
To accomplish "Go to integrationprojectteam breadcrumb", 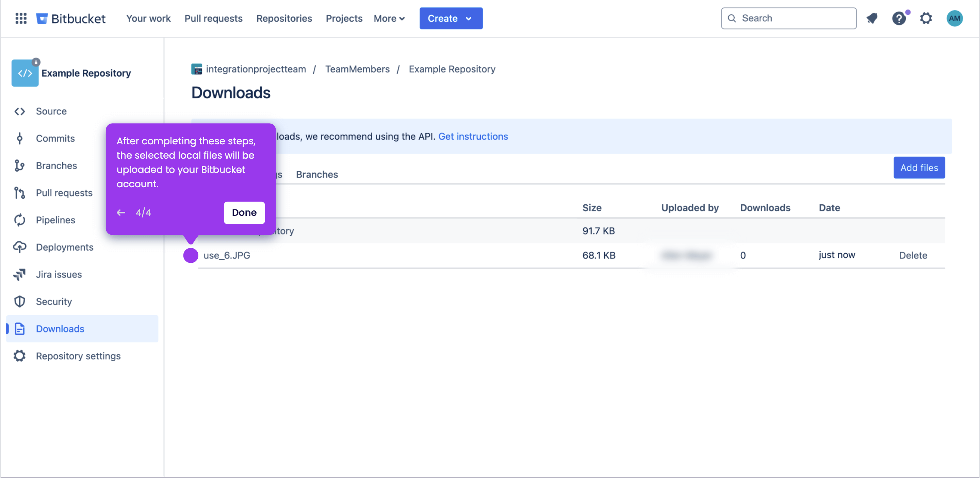I will [256, 69].
